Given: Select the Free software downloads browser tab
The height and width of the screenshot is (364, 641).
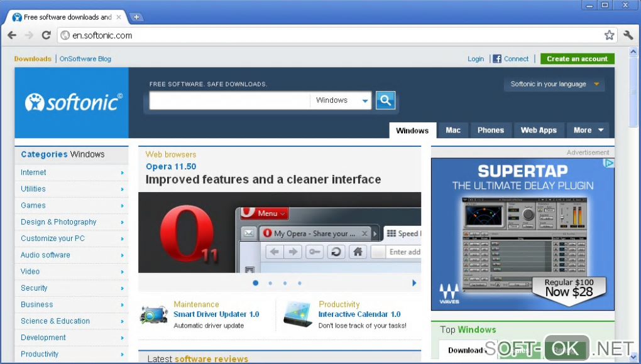Looking at the screenshot, I should click(x=67, y=17).
